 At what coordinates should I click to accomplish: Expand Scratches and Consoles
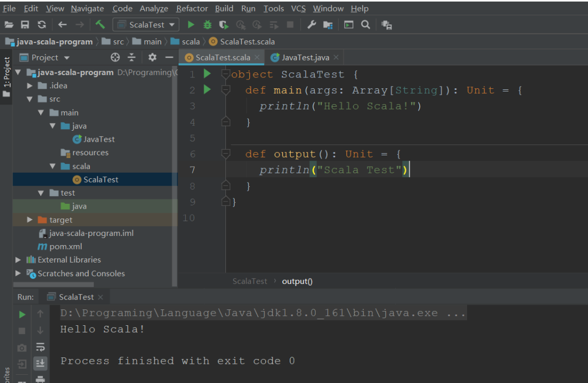pyautogui.click(x=18, y=273)
